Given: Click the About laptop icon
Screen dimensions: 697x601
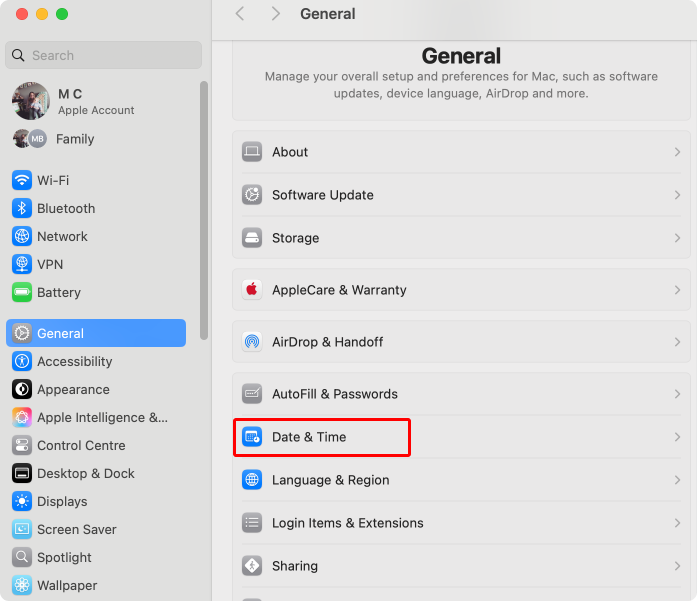Looking at the screenshot, I should tap(252, 152).
